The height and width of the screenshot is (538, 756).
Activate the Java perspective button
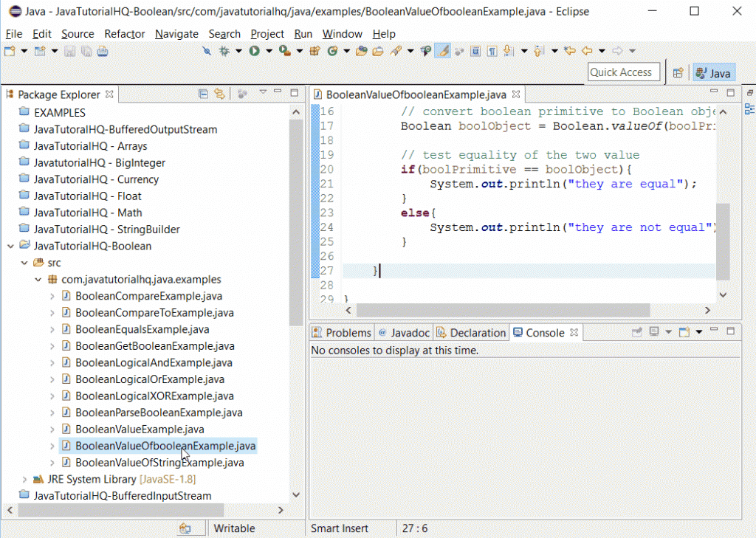pos(713,72)
